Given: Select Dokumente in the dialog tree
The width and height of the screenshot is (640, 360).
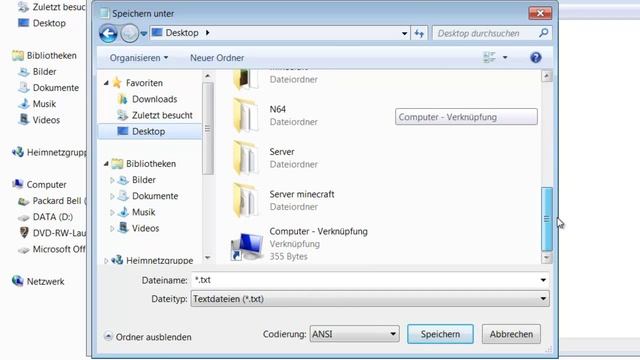Looking at the screenshot, I should pyautogui.click(x=155, y=196).
